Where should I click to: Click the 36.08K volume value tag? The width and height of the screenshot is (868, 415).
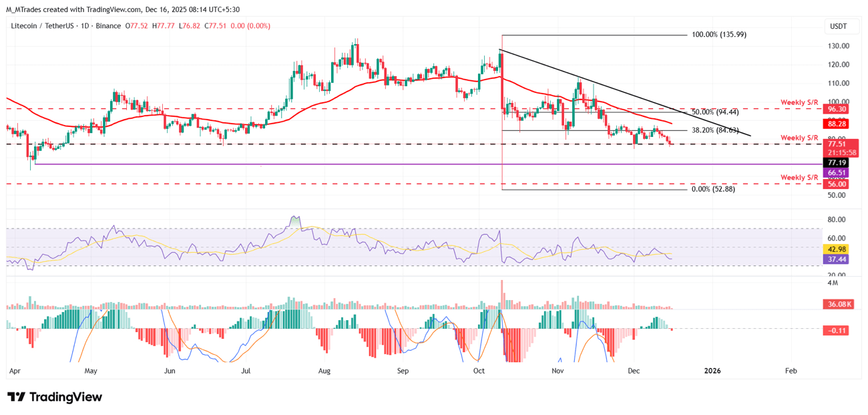(837, 304)
